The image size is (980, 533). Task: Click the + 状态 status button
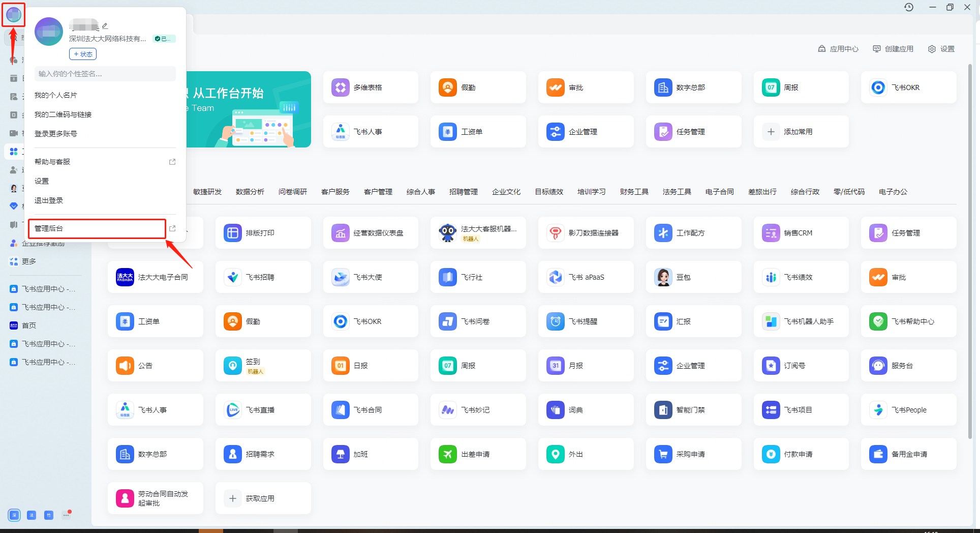83,54
